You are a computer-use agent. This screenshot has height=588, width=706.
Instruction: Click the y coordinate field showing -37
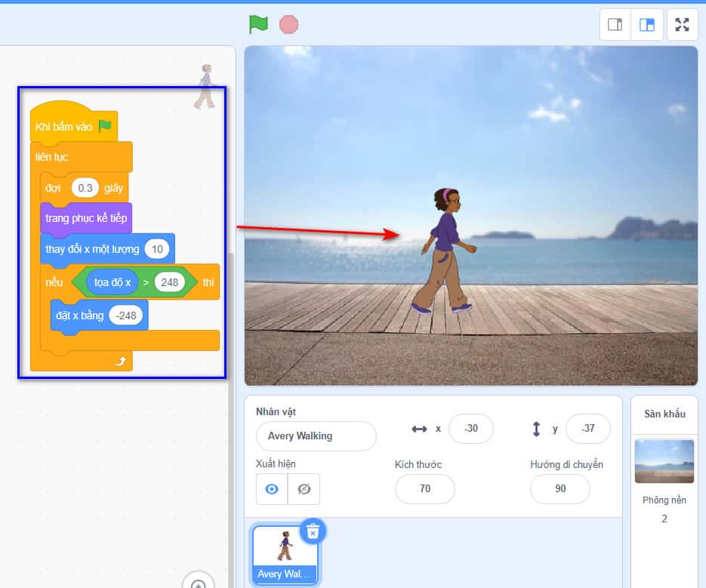pyautogui.click(x=587, y=429)
